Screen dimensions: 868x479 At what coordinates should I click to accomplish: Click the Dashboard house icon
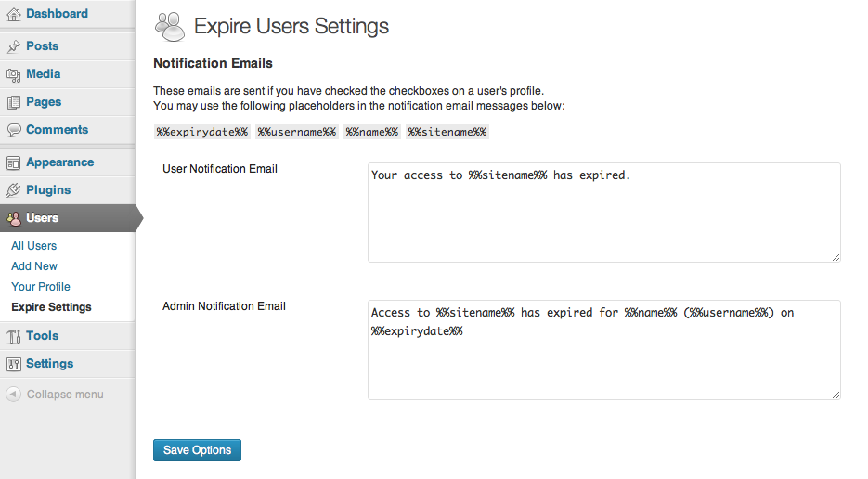click(13, 15)
